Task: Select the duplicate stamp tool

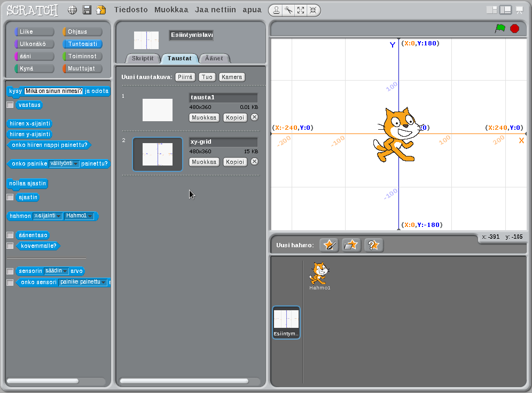Action: 277,11
